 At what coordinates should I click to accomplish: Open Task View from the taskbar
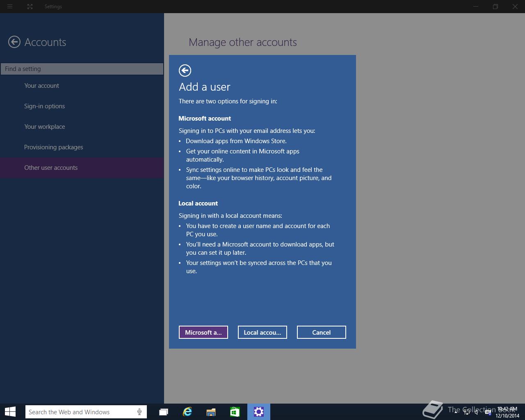click(164, 412)
